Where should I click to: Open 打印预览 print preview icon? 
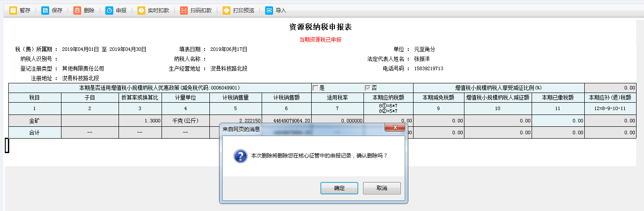pos(227,11)
